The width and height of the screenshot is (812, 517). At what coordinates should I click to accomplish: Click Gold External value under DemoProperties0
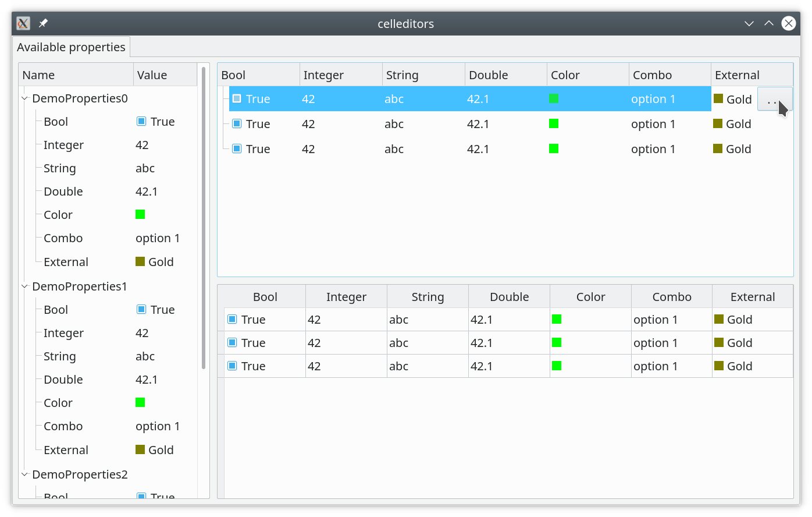tap(155, 262)
